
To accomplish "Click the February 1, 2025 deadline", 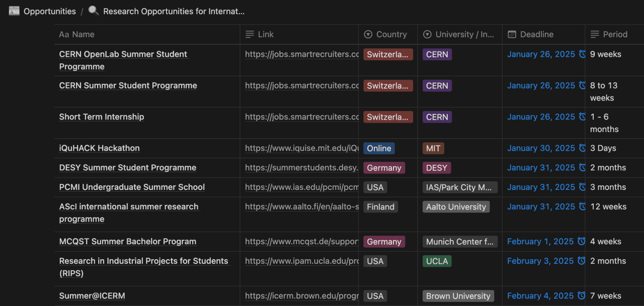I will click(x=540, y=242).
